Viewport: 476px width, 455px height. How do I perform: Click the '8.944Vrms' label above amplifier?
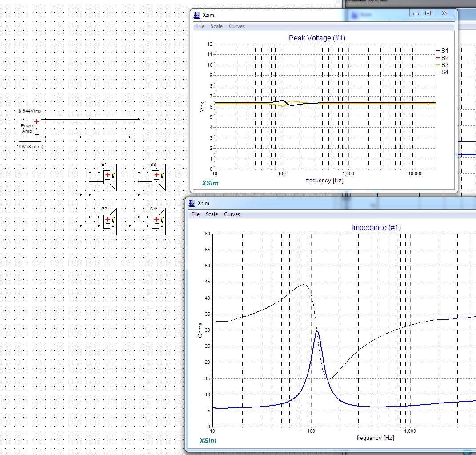[x=30, y=111]
